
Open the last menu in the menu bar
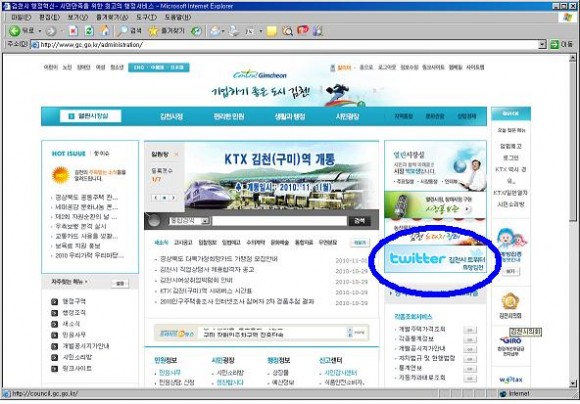[x=178, y=17]
